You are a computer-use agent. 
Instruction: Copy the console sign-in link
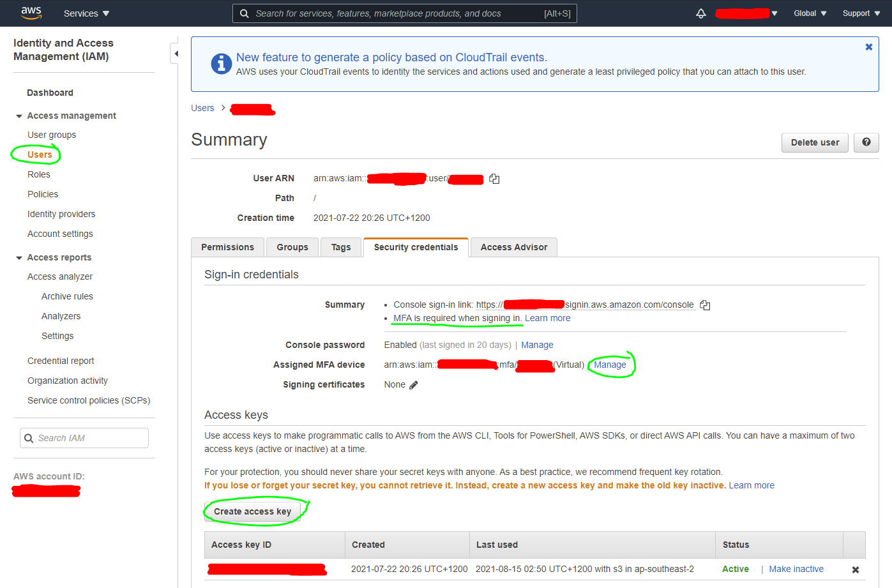pyautogui.click(x=705, y=305)
